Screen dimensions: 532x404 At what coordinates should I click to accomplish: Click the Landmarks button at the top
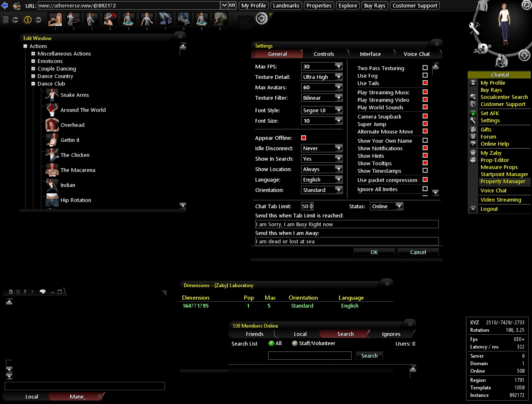[x=286, y=5]
